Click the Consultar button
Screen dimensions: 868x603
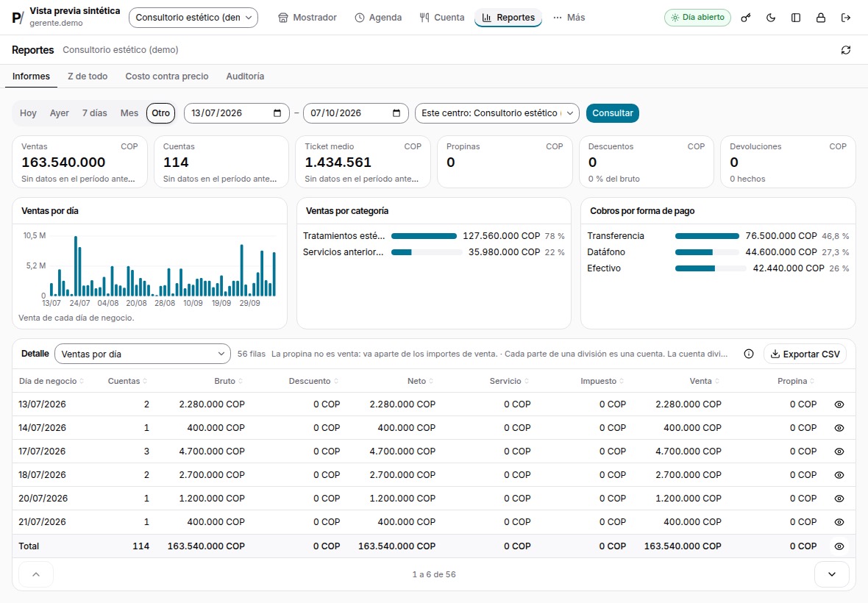(x=612, y=113)
